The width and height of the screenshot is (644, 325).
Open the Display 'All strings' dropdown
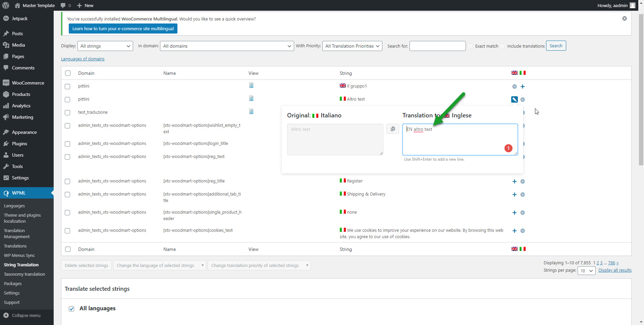click(105, 46)
